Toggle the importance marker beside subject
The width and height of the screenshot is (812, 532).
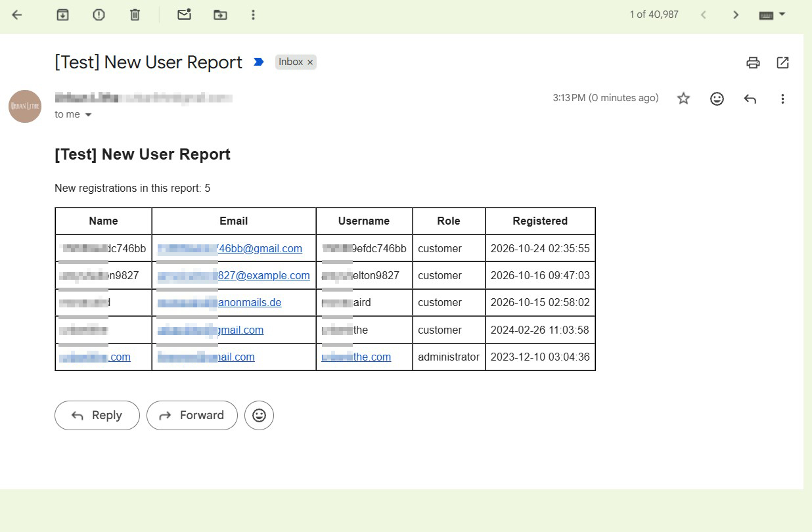258,62
